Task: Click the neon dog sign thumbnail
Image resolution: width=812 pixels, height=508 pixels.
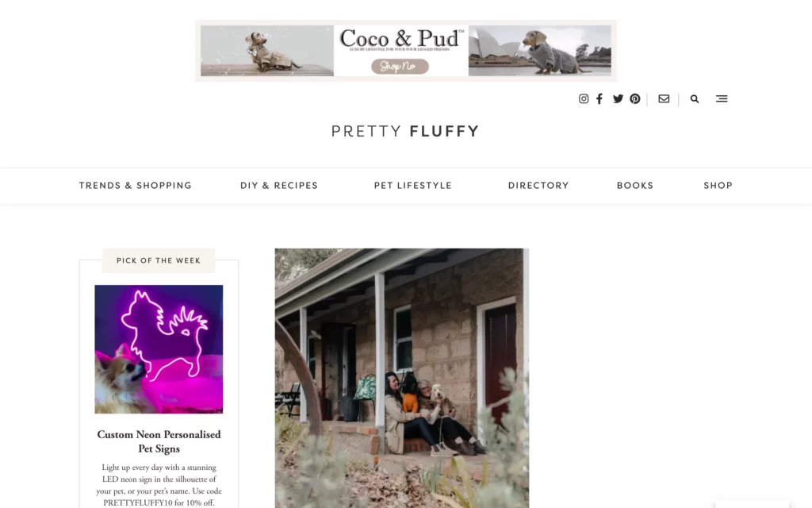Action: tap(159, 349)
